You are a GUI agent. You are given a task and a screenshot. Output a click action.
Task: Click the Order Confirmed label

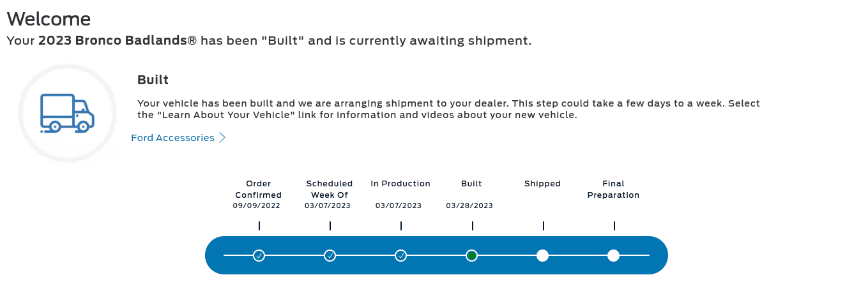click(x=259, y=190)
